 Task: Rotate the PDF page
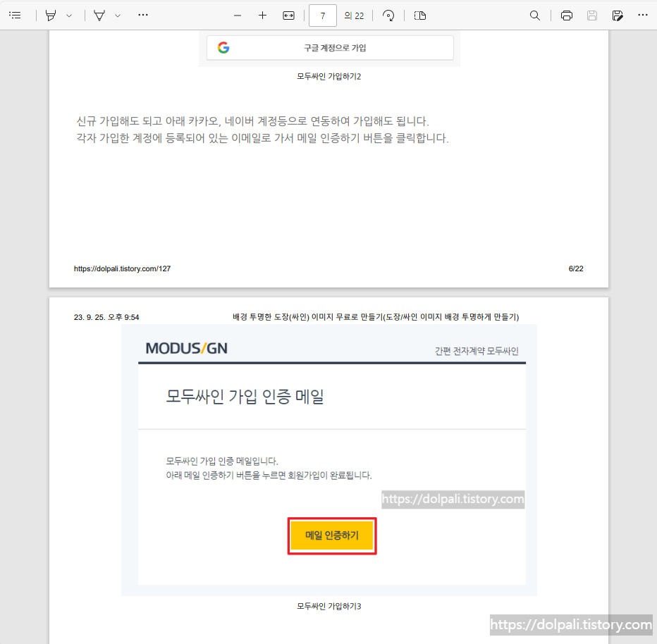tap(388, 16)
